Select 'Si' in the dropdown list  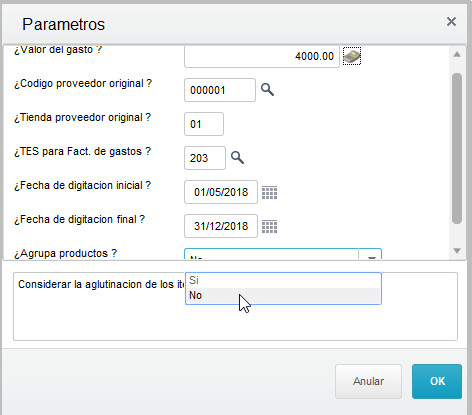(x=283, y=280)
